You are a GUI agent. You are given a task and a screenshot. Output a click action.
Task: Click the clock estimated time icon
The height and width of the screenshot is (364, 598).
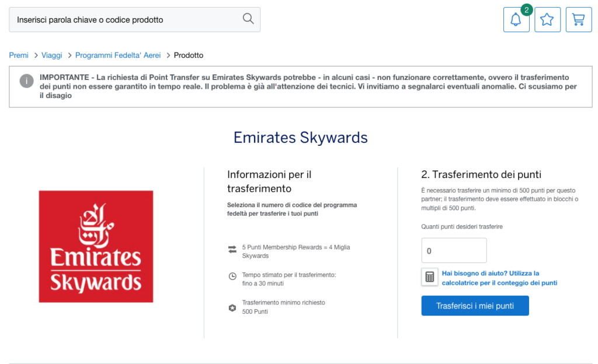coord(232,276)
